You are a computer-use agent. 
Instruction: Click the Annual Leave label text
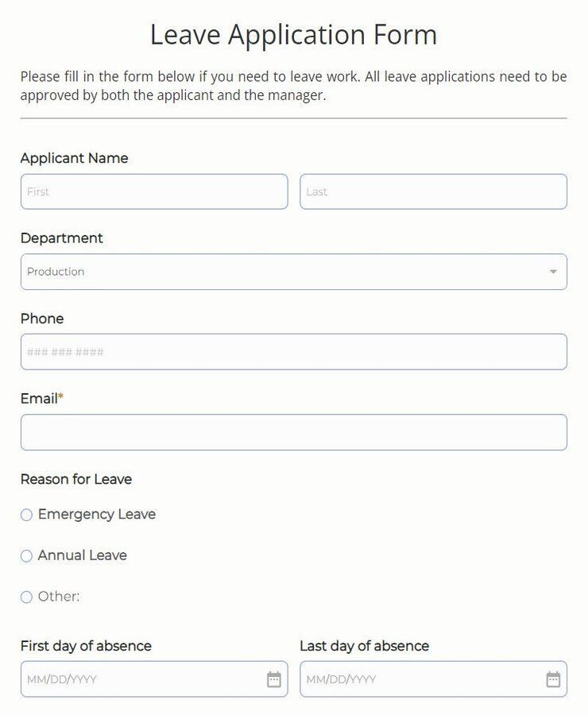point(82,556)
